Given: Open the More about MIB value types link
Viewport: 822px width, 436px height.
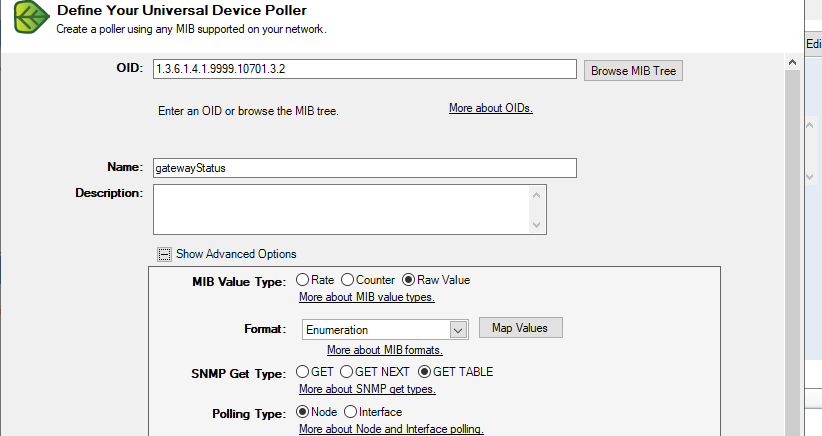Looking at the screenshot, I should pos(366,297).
